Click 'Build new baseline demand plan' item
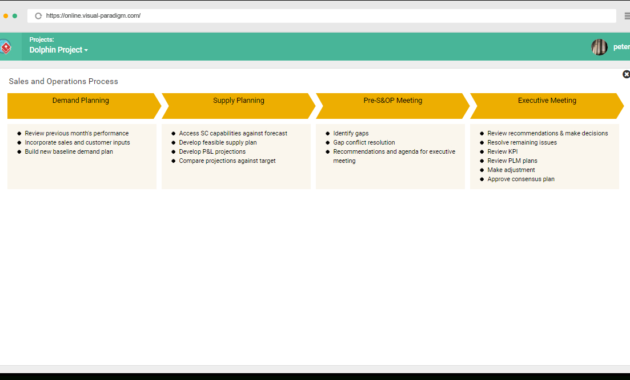The width and height of the screenshot is (630, 380). [69, 152]
